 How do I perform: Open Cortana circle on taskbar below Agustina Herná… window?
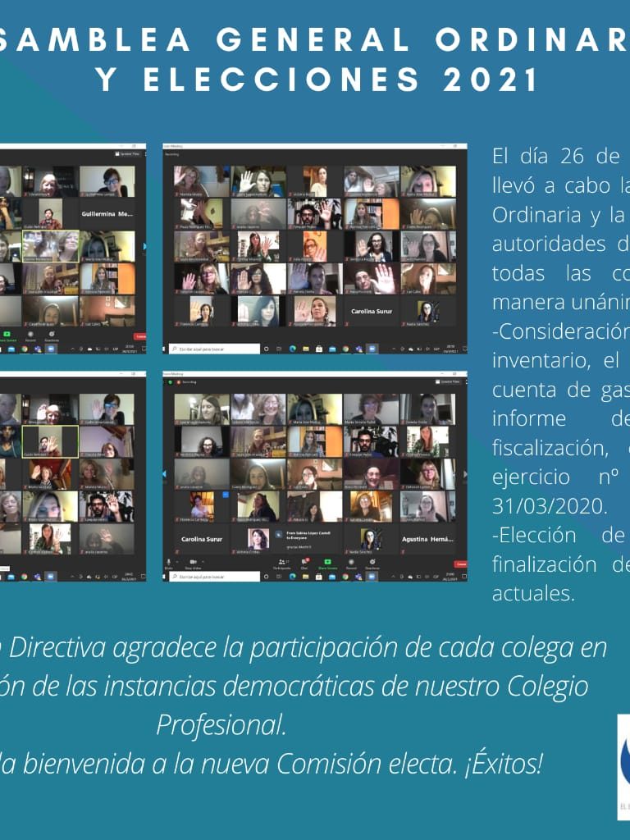pyautogui.click(x=267, y=577)
